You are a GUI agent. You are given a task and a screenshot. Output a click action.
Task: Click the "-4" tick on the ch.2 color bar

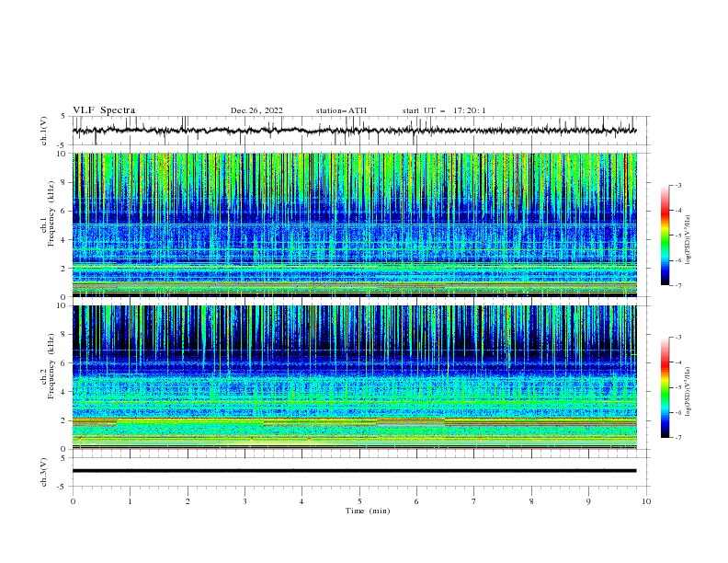(677, 362)
